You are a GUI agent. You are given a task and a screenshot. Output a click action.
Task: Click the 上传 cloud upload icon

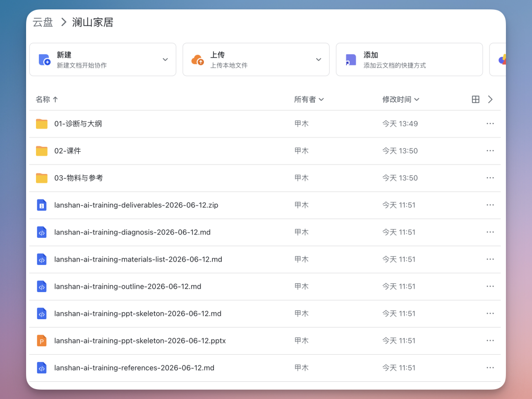pyautogui.click(x=198, y=60)
